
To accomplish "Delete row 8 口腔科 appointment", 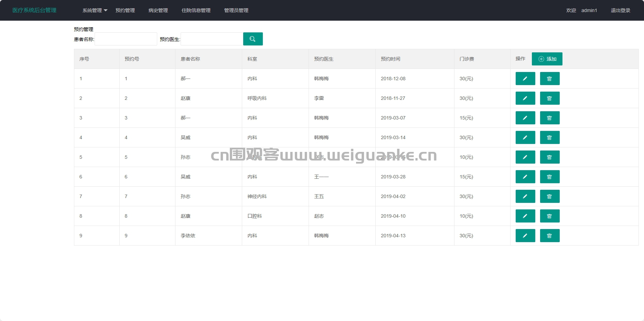I will 549,216.
